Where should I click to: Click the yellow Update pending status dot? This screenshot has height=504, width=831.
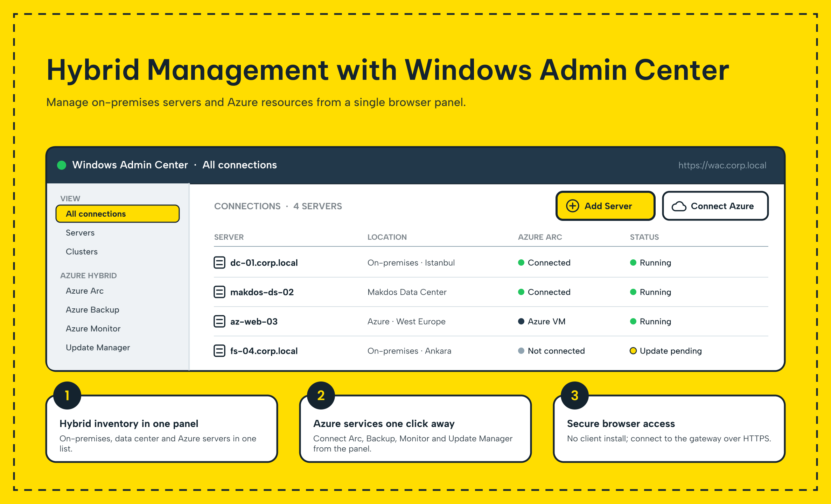(633, 351)
